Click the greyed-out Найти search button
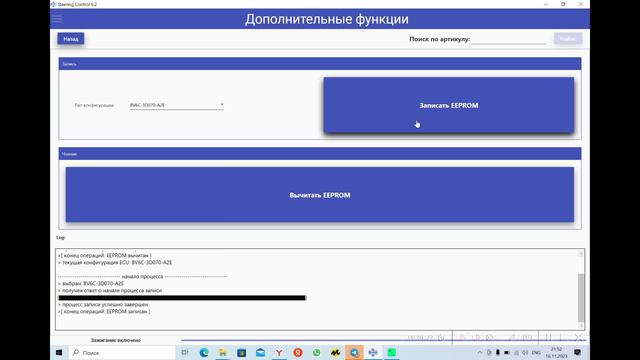Viewport: 640px width, 360px height. point(568,39)
